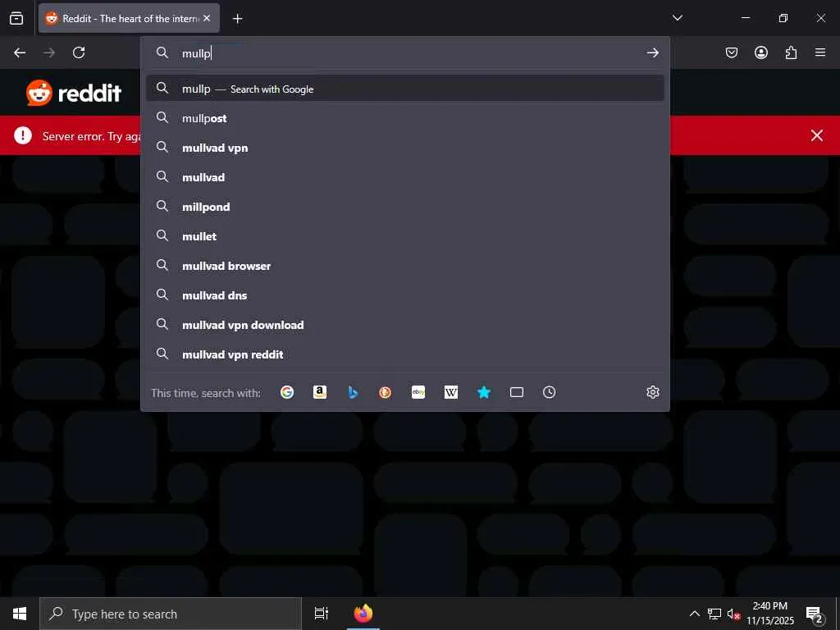Screen dimensions: 840x630
Task: Show hidden system tray icons
Action: [x=694, y=614]
